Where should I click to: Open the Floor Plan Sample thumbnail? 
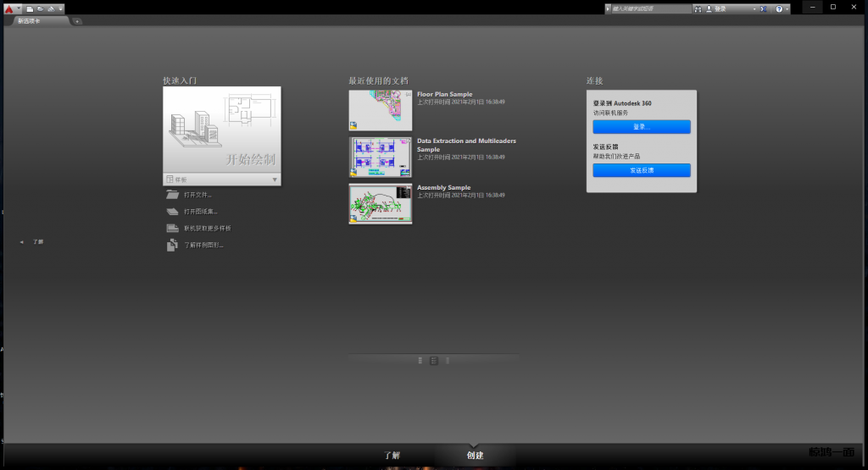pos(380,110)
